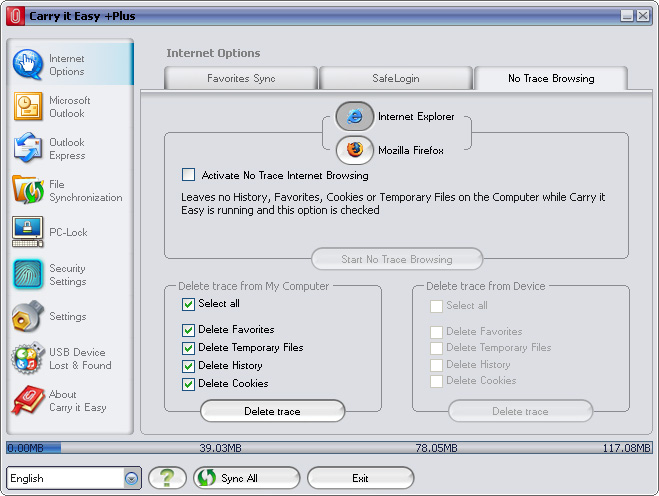The width and height of the screenshot is (659, 496).
Task: Select Internet Explorer browser icon
Action: 355,116
